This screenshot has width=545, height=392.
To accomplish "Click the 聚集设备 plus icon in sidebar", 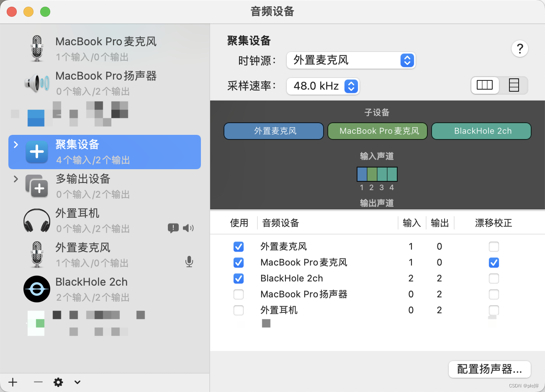I will [x=37, y=152].
